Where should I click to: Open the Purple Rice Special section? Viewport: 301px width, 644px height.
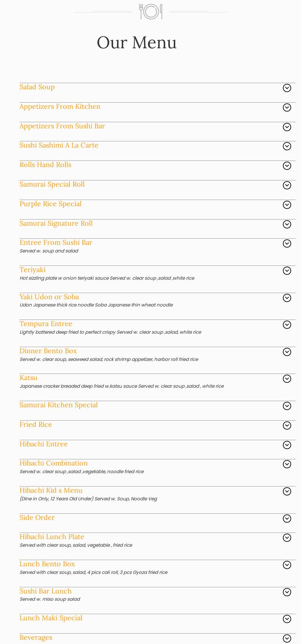pos(51,204)
